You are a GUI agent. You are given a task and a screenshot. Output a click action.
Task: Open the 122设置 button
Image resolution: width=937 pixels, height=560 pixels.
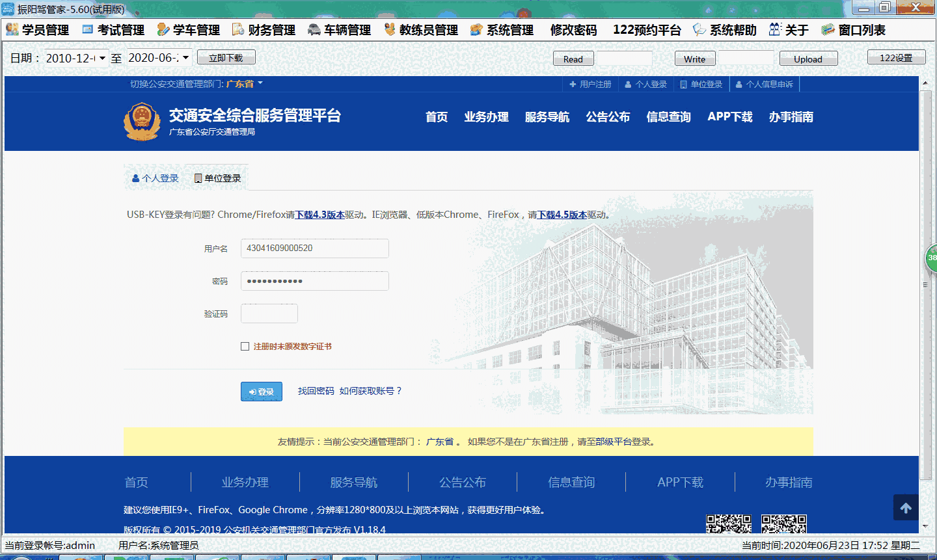click(897, 58)
